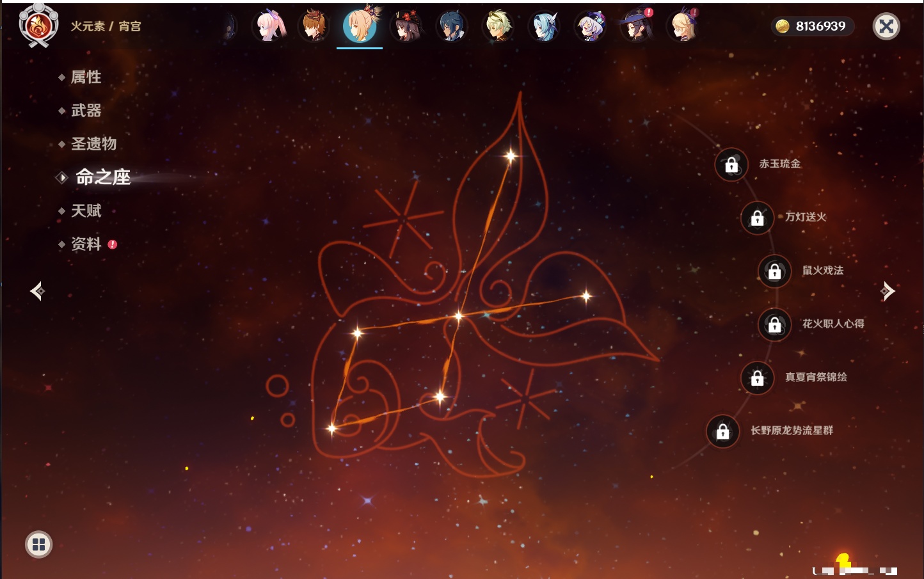This screenshot has width=924, height=579.
Task: Open the grid menu button at bottom left
Action: click(39, 544)
